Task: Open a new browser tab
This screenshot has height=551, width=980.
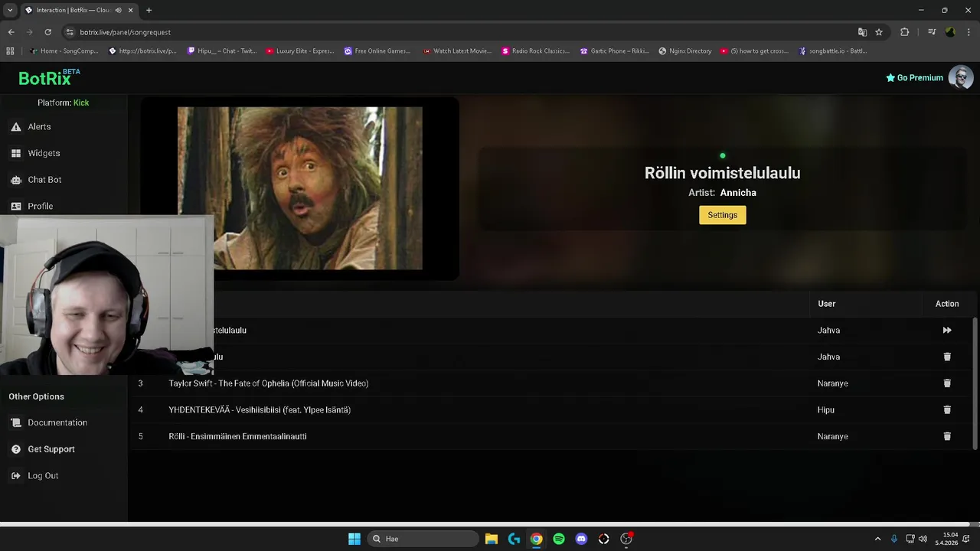Action: [149, 10]
